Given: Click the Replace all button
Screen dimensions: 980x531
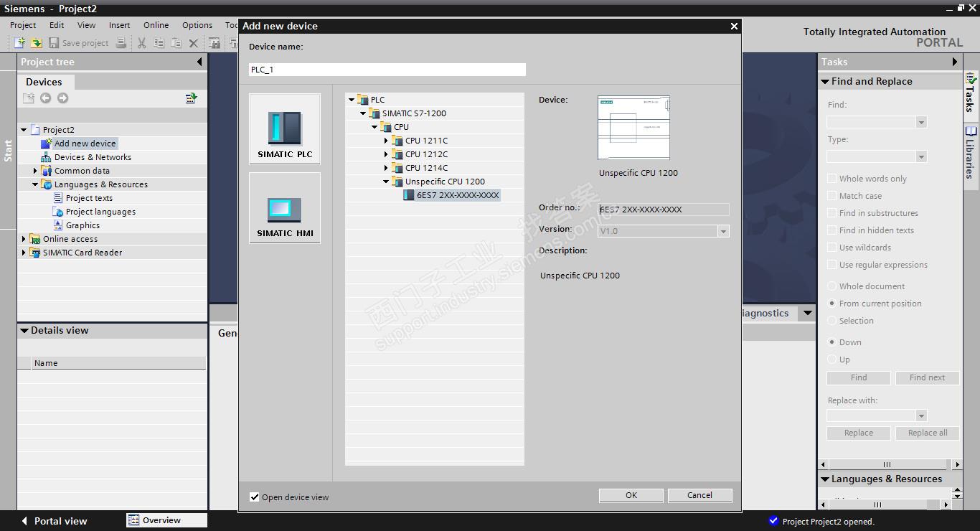Looking at the screenshot, I should point(927,433).
